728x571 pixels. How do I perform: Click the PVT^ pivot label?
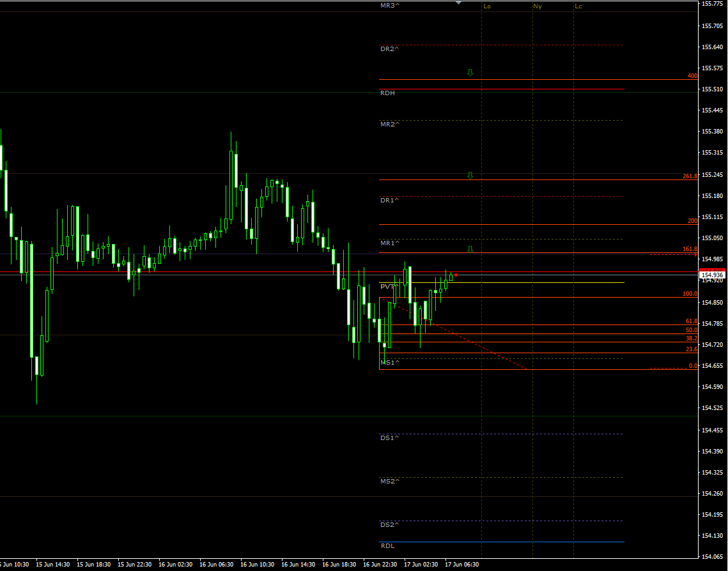[x=389, y=287]
